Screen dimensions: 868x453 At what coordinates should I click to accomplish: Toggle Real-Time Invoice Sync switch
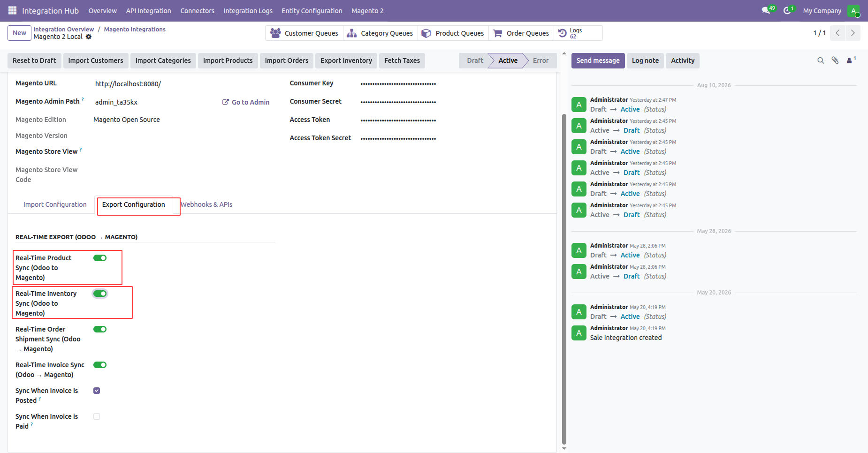[x=100, y=365]
